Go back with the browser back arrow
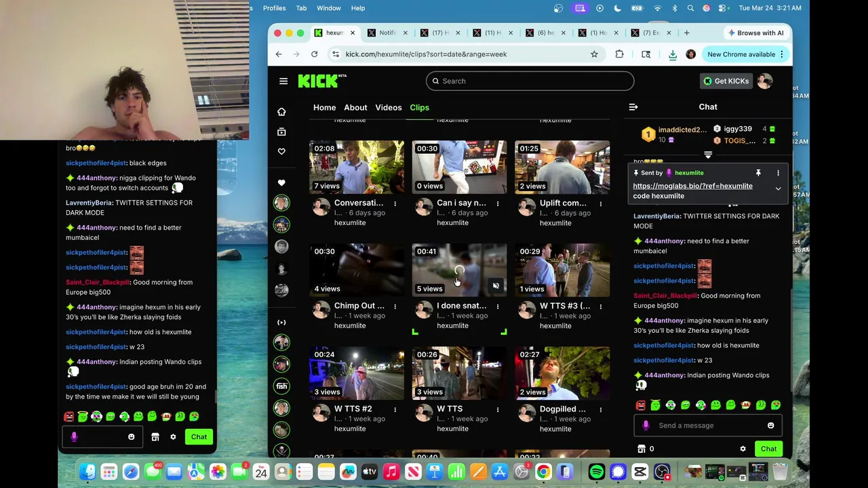Image resolution: width=868 pixels, height=488 pixels. tap(279, 54)
